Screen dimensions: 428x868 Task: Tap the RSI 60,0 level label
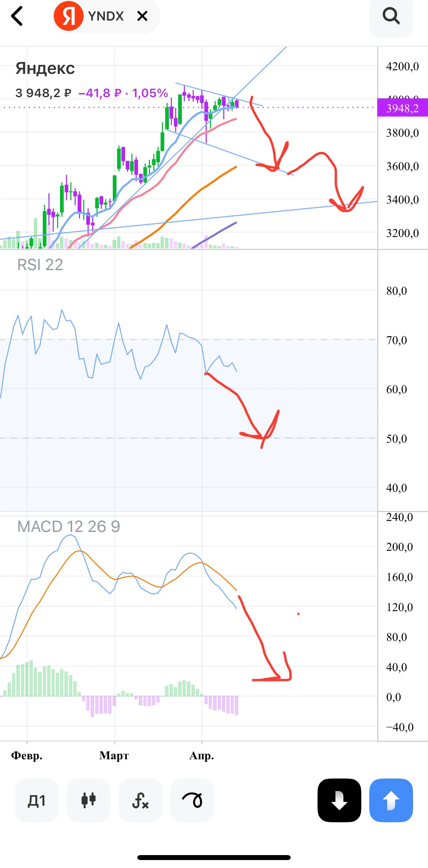(x=396, y=389)
